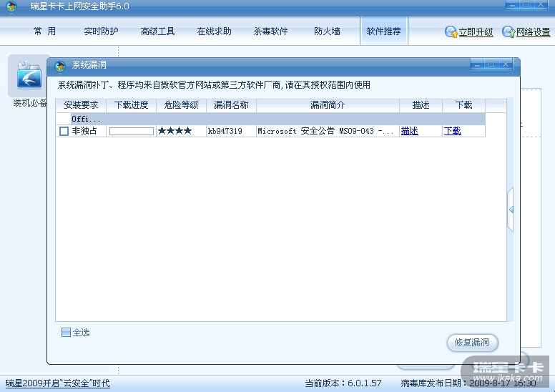Click the 当前版本 6.0.1.57 status text
555x392 pixels.
click(x=343, y=383)
